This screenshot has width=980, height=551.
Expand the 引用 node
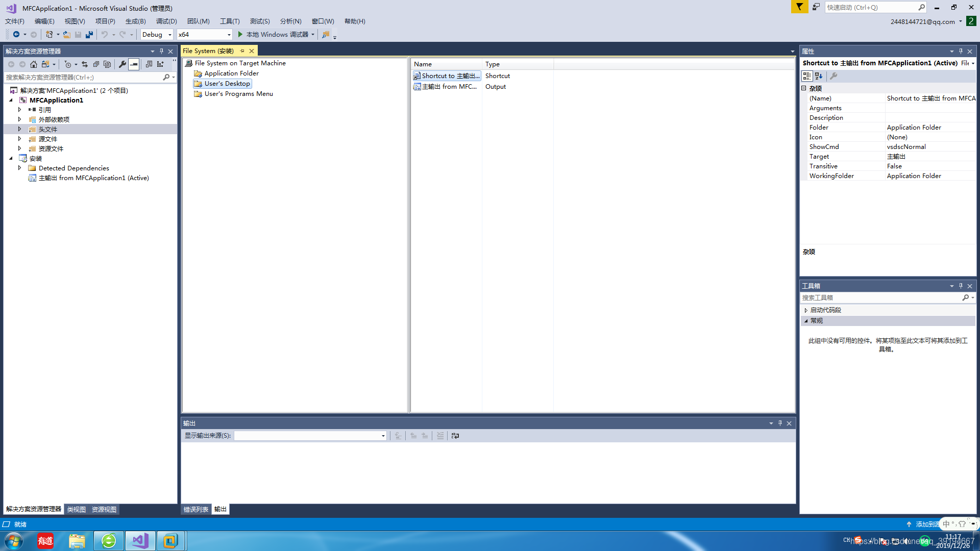(20, 110)
